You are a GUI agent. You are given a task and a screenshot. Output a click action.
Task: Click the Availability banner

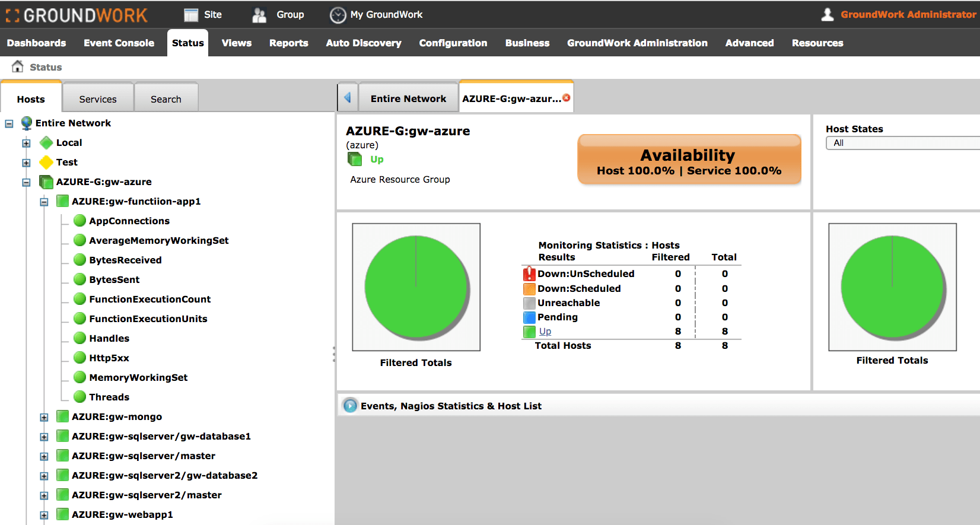689,159
